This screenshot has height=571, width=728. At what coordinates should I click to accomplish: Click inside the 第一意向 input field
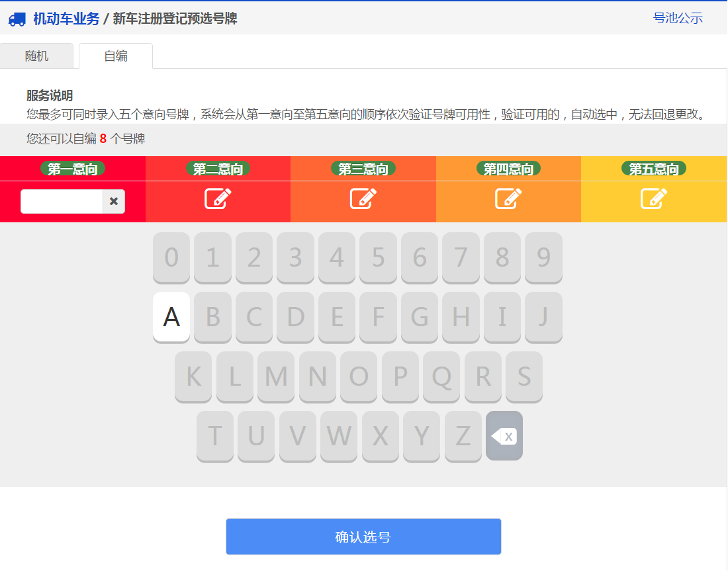tap(63, 201)
